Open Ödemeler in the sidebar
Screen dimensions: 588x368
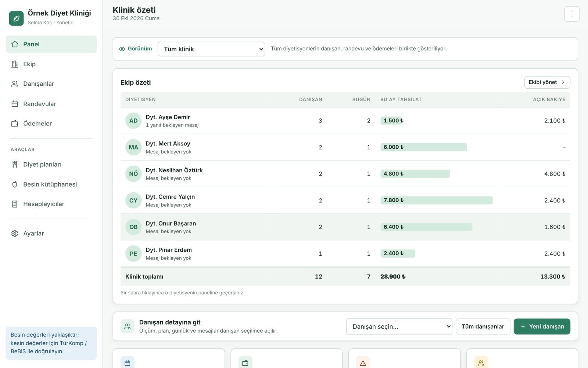51,124
